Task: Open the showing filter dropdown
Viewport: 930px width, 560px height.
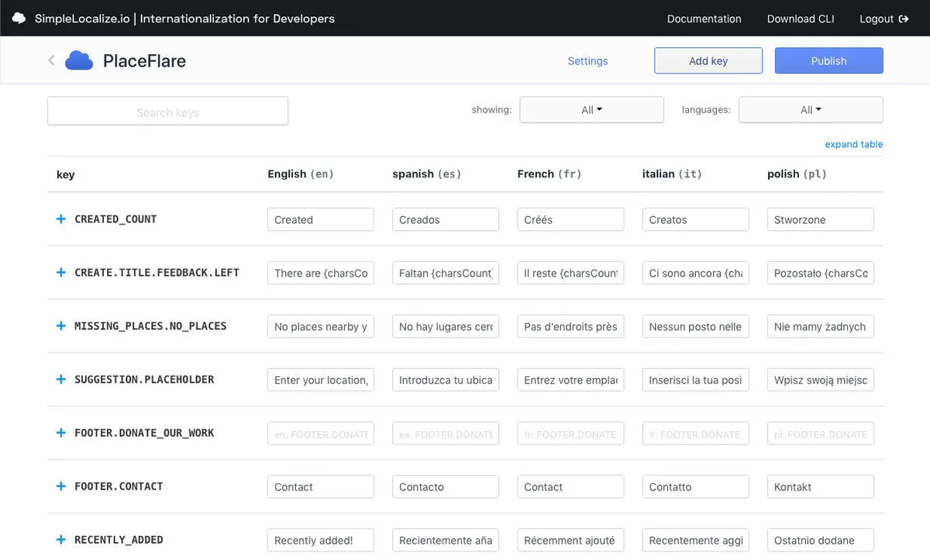Action: pos(591,110)
